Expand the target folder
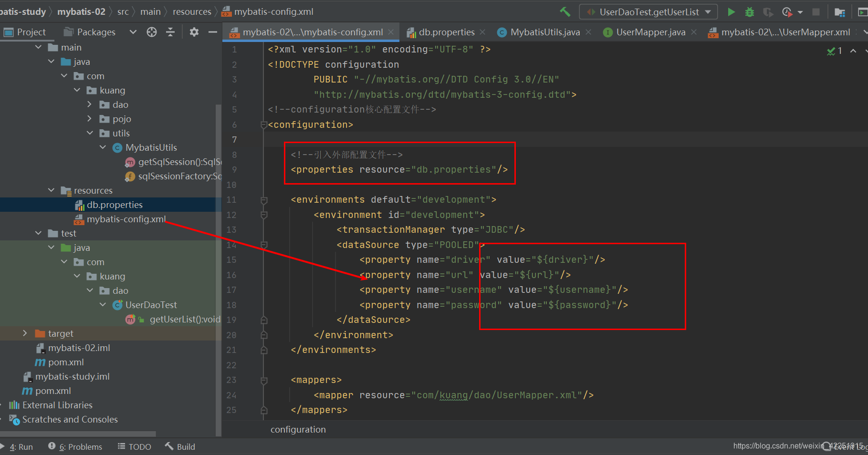The width and height of the screenshot is (868, 455). pos(25,333)
